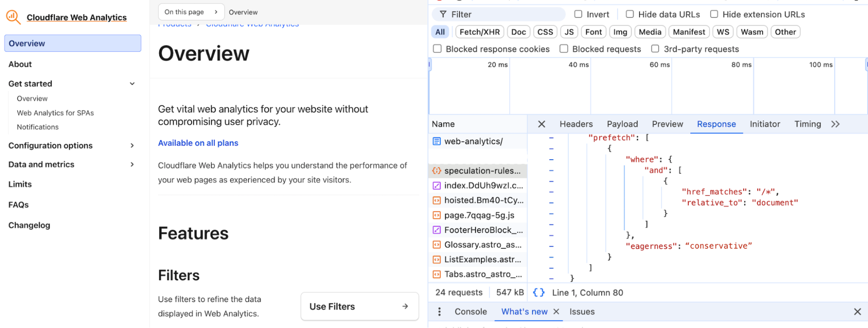Open the Timing tab
This screenshot has width=868, height=328.
click(807, 124)
